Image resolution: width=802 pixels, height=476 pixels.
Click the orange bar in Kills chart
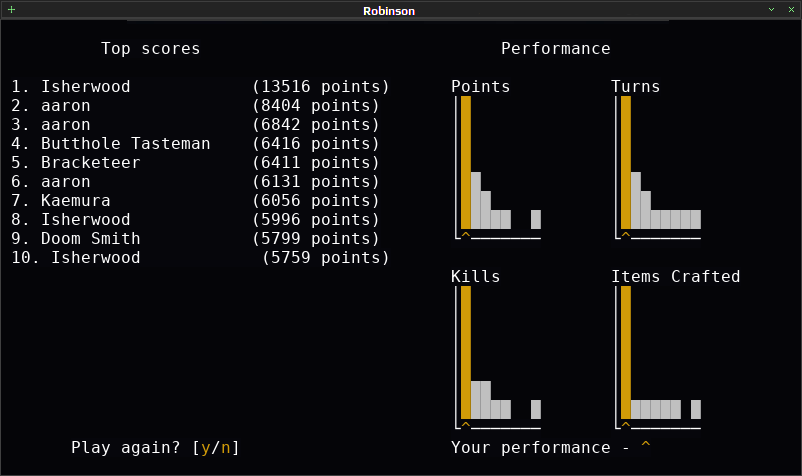point(465,353)
